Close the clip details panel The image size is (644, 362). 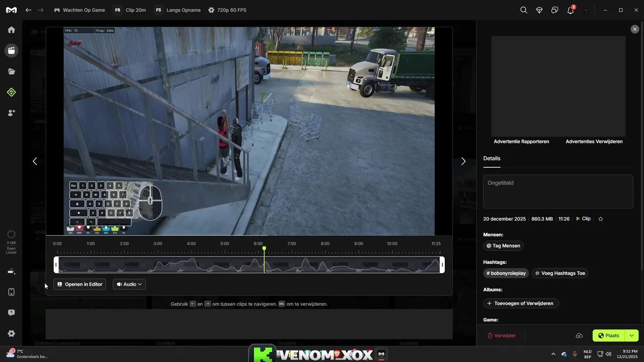point(634,29)
